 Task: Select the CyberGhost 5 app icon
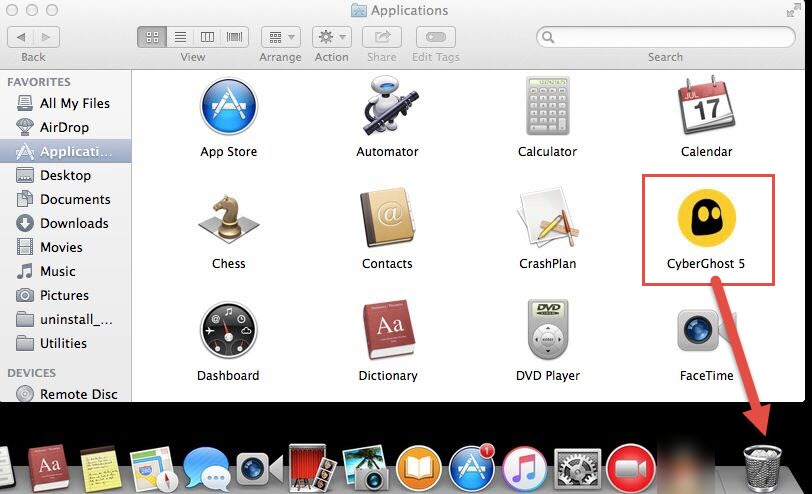tap(706, 218)
